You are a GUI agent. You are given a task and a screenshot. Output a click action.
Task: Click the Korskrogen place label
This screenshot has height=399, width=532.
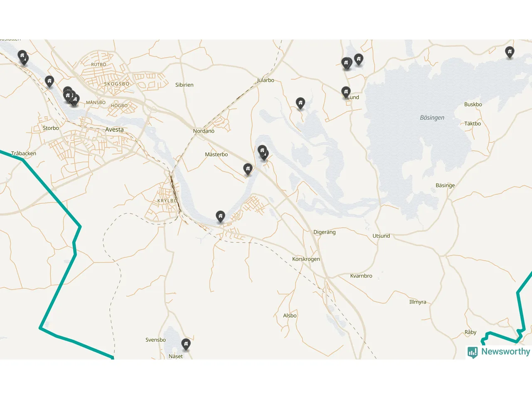306,259
